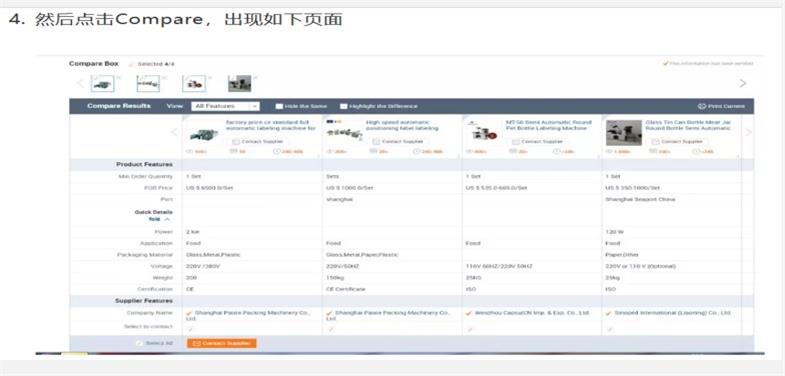Toggle the Highlight the Difference checkbox
785x376 pixels.
pyautogui.click(x=343, y=106)
